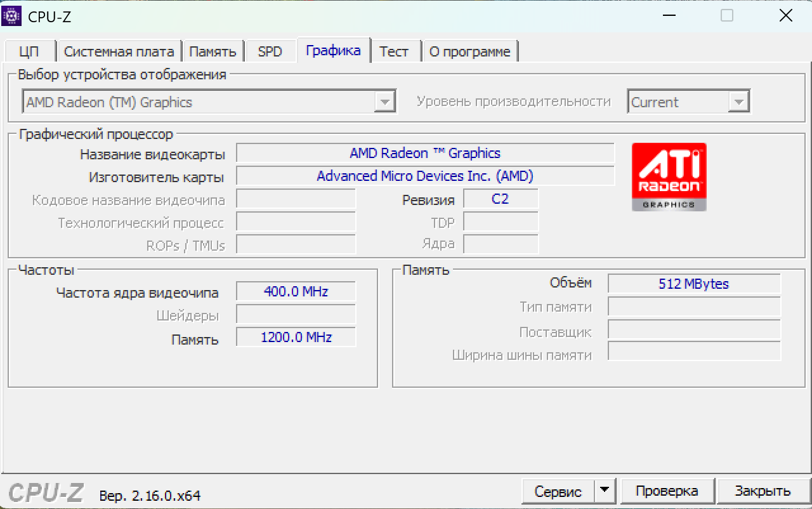This screenshot has height=509, width=812.
Task: Click the Advanced Micro Devices Inc. (AMD) field
Action: [x=425, y=176]
